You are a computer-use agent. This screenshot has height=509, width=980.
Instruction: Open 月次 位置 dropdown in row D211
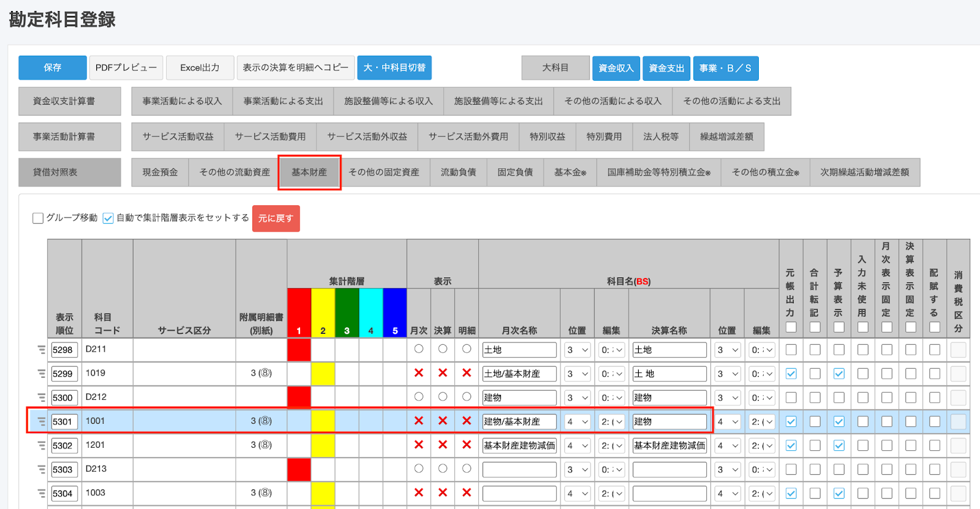[x=577, y=350]
